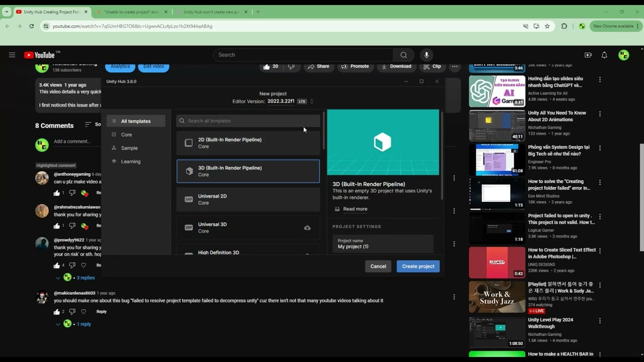The width and height of the screenshot is (644, 362).
Task: Open options for 'Project failed to open in unity'
Action: point(600,217)
